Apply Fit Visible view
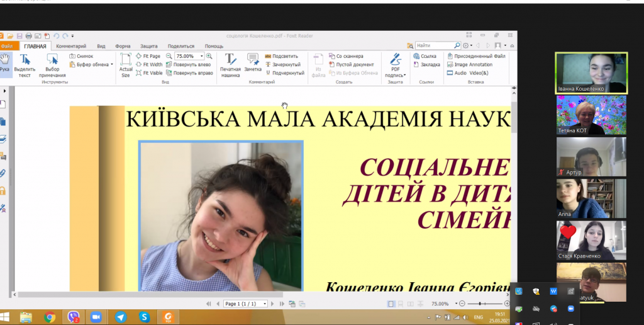644x325 pixels. 149,73
